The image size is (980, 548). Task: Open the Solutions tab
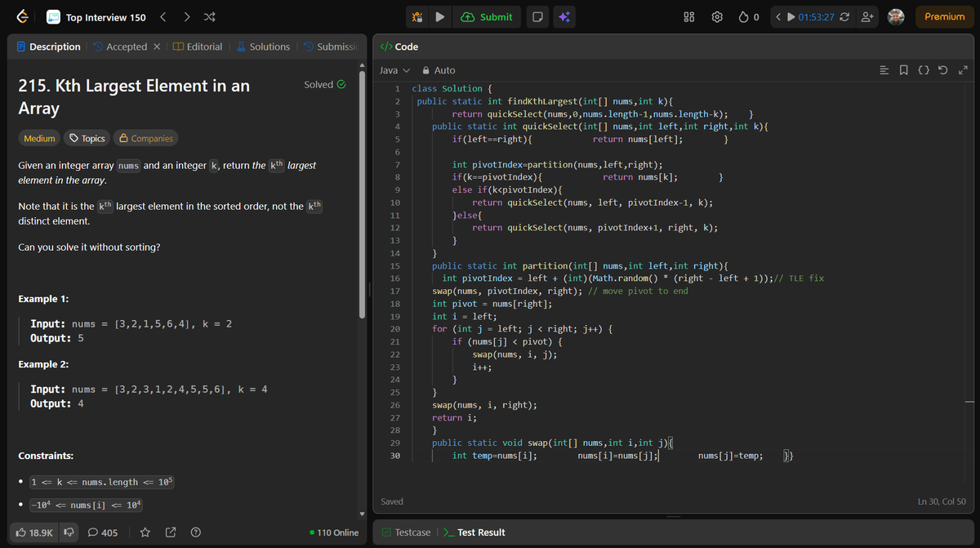[x=263, y=47]
